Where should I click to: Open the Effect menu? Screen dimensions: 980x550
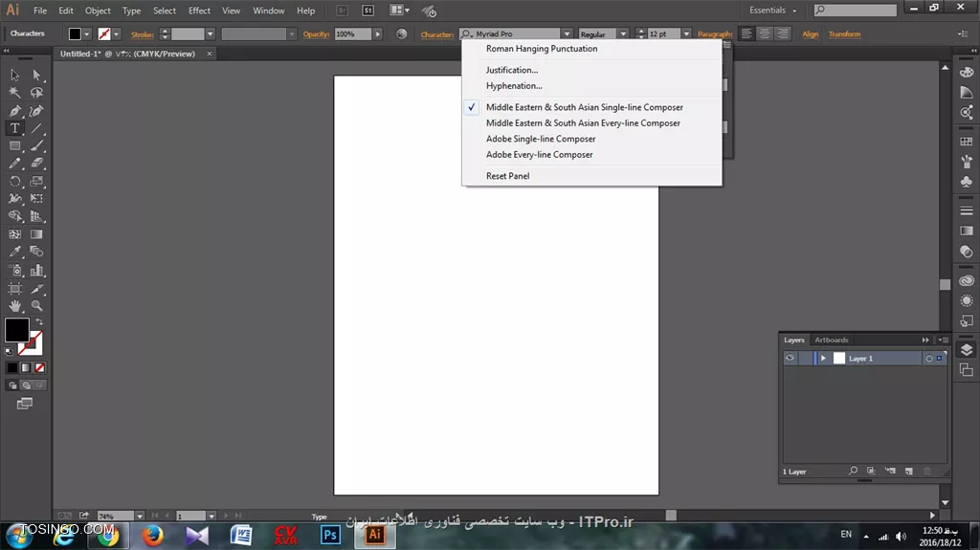point(199,11)
